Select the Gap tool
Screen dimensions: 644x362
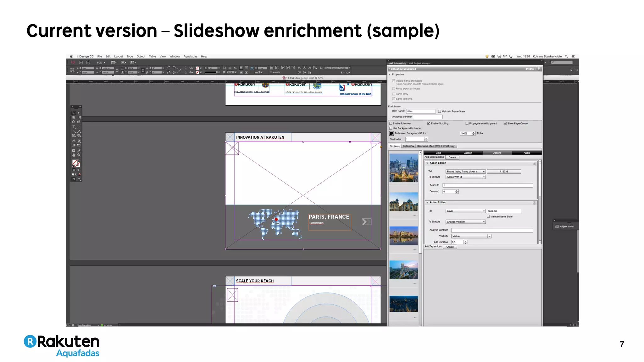(x=79, y=117)
